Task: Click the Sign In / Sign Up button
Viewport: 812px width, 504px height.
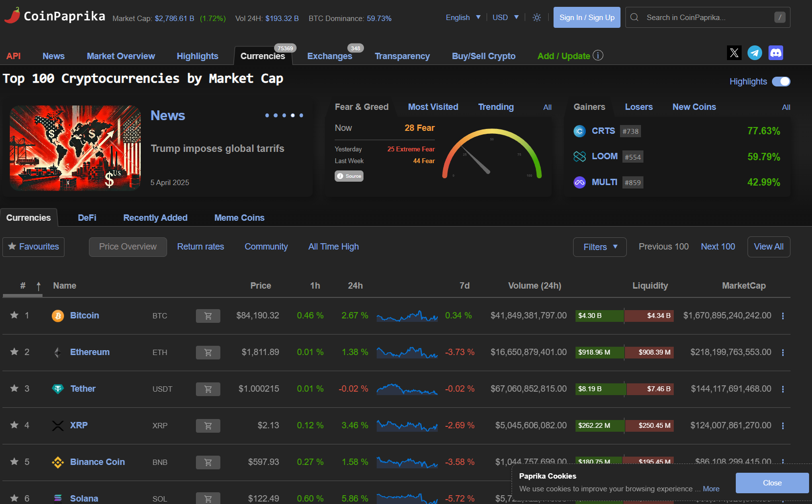Action: click(x=587, y=18)
